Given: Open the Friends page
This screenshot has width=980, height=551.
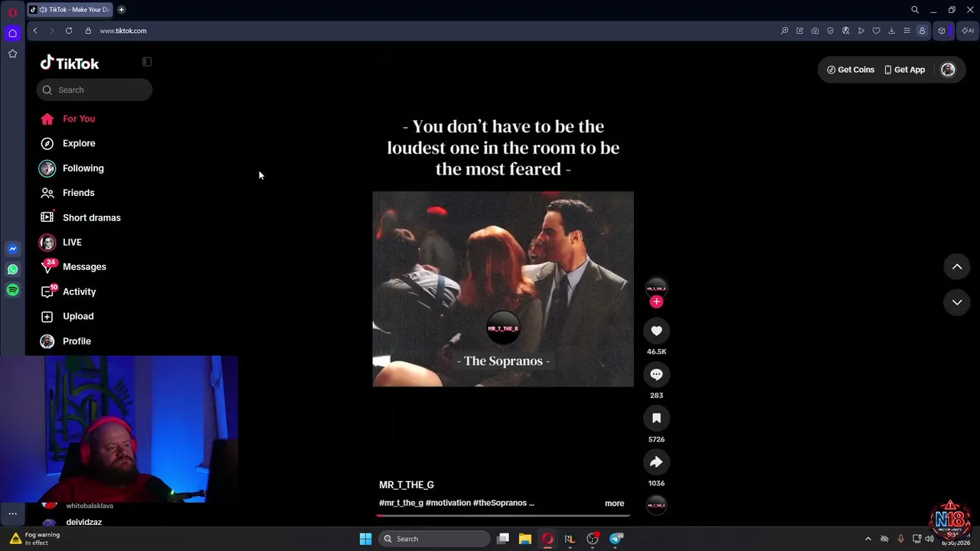Looking at the screenshot, I should (x=78, y=193).
